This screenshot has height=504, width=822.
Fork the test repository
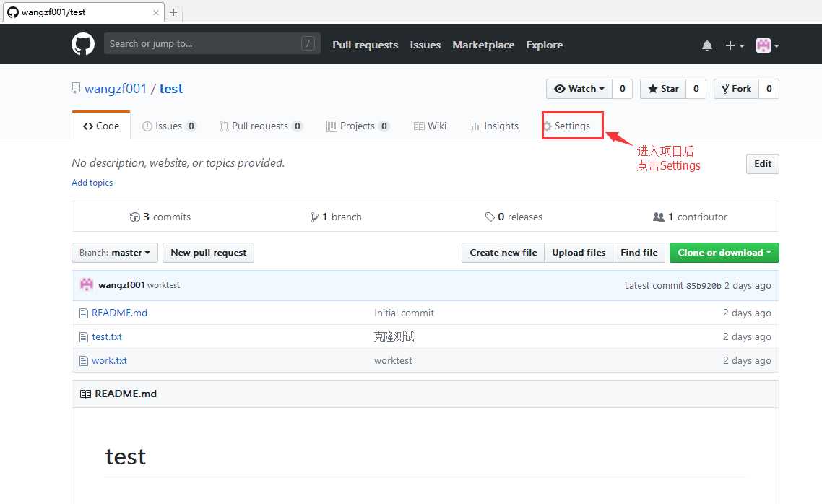737,89
